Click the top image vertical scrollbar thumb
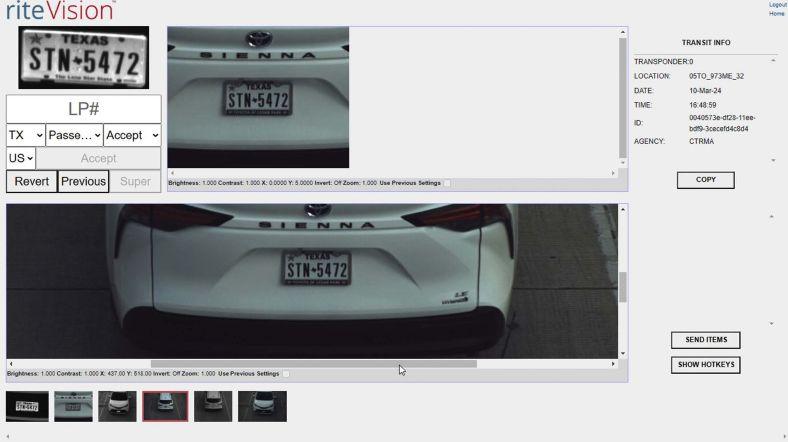 pos(623,98)
